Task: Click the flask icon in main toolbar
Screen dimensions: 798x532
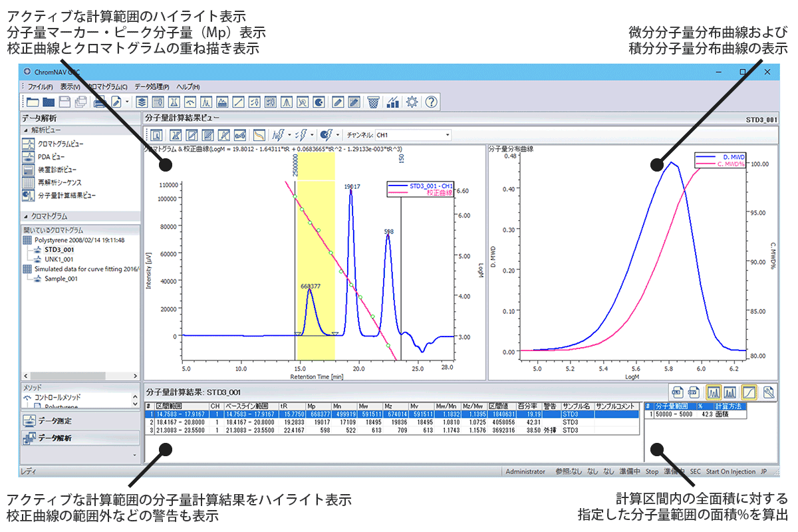Action: 174,102
